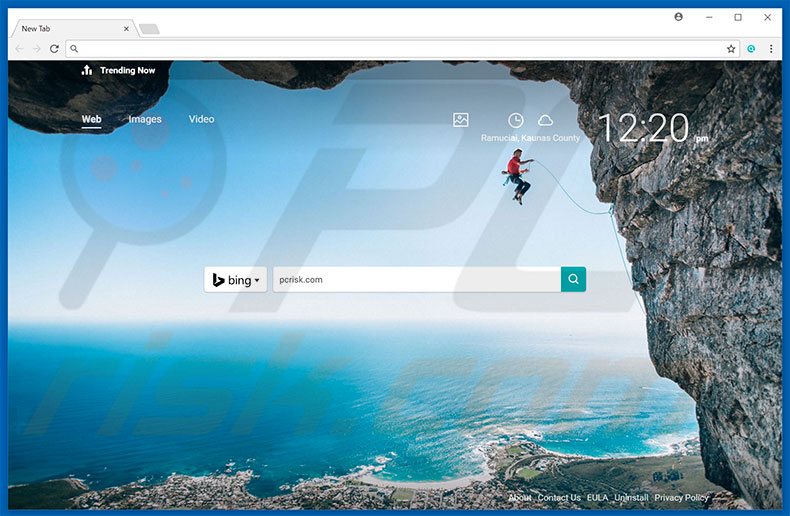790x516 pixels.
Task: Minimize the browser window
Action: point(709,17)
